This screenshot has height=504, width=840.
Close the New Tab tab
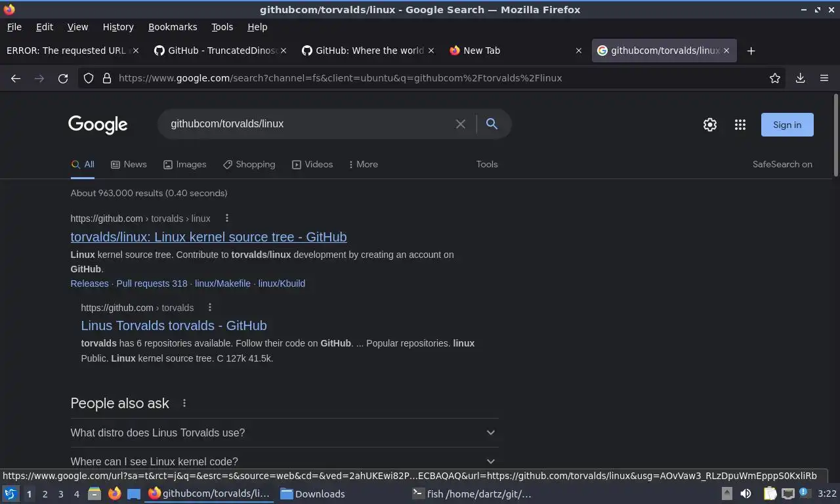click(x=578, y=51)
